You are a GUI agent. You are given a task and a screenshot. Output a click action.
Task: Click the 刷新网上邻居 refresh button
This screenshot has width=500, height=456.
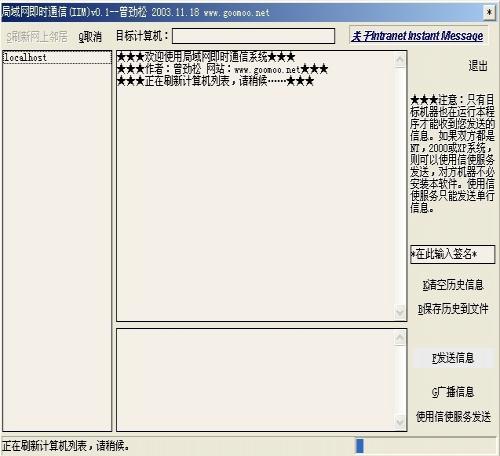point(37,36)
